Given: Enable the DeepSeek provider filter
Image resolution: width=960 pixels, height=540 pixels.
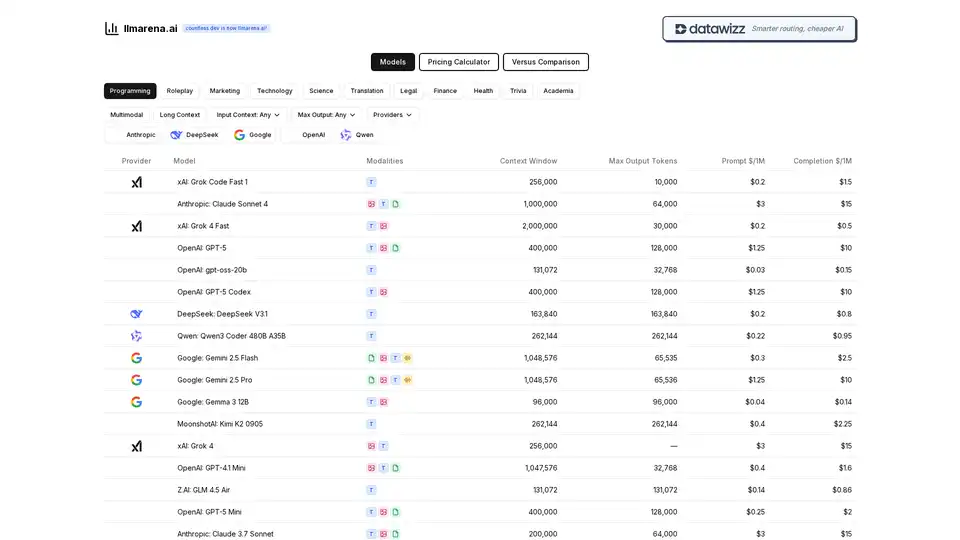Looking at the screenshot, I should [x=194, y=135].
